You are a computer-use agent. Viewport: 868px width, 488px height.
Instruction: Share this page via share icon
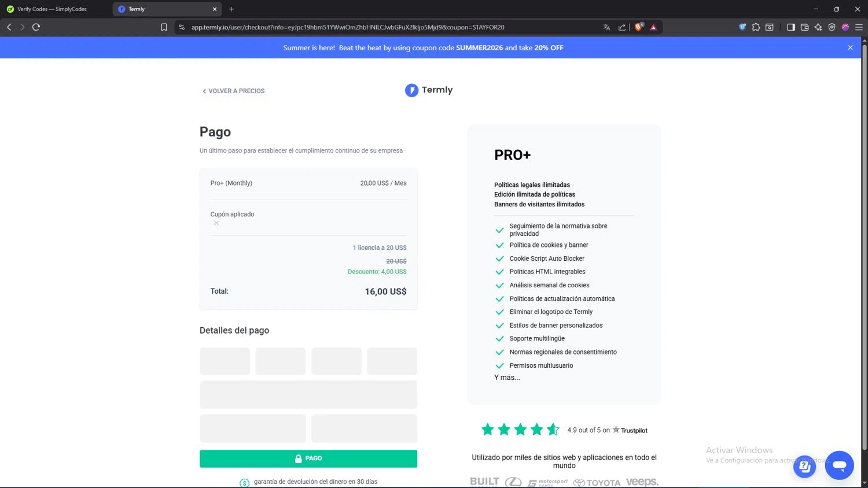(x=622, y=27)
